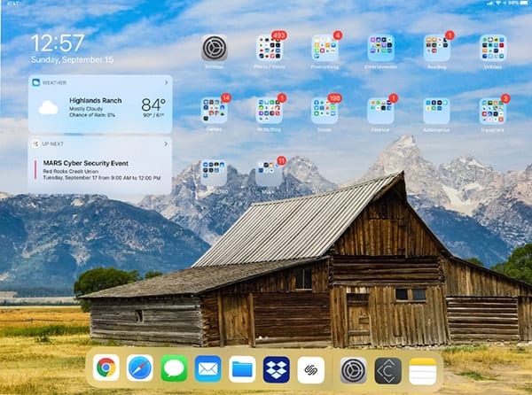
Task: Open the Messages app
Action: tap(174, 368)
